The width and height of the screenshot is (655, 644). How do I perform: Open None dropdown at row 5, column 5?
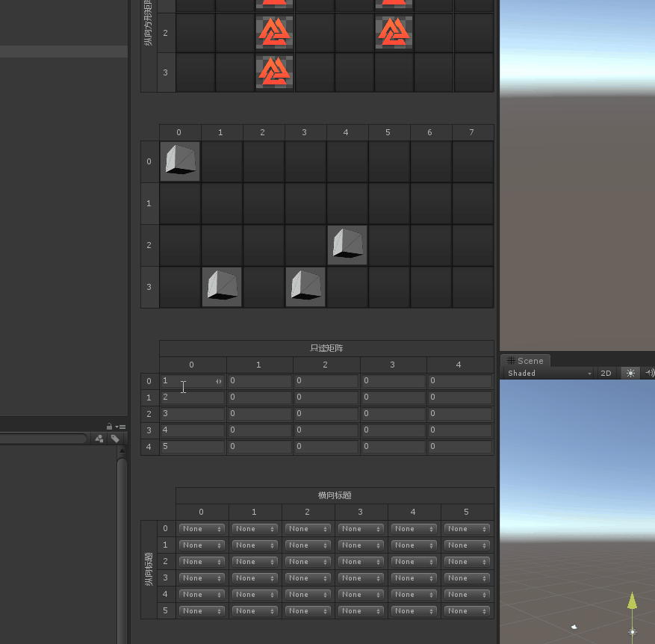point(467,611)
